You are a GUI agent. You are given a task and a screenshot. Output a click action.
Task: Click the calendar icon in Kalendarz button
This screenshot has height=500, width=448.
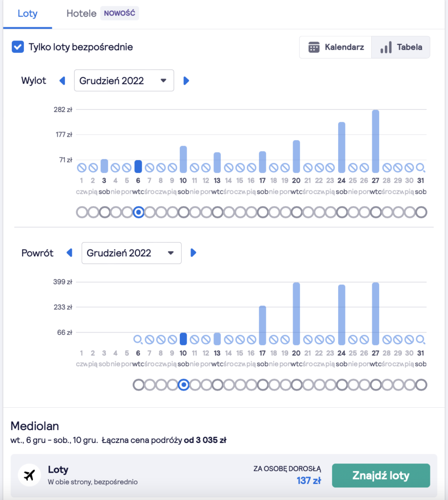click(x=314, y=47)
